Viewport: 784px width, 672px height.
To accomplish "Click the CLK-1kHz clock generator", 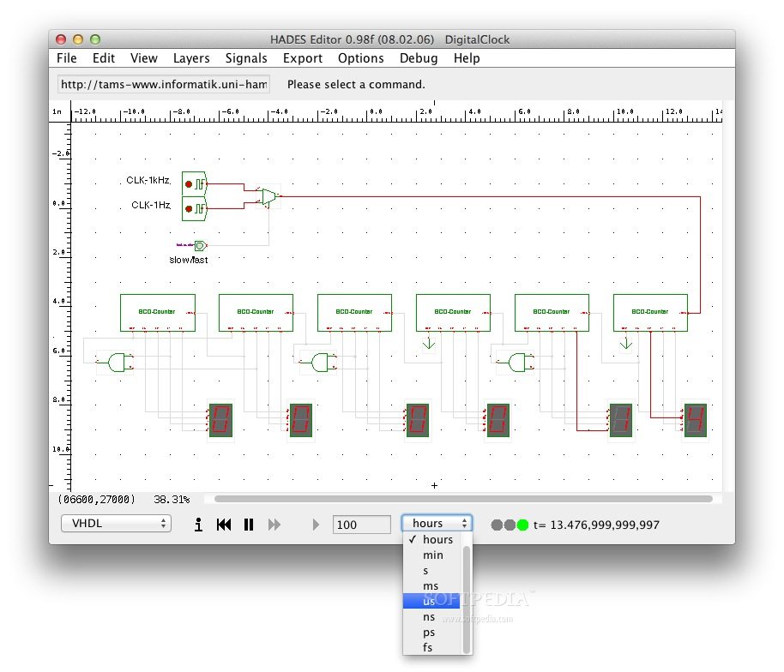I will (194, 184).
